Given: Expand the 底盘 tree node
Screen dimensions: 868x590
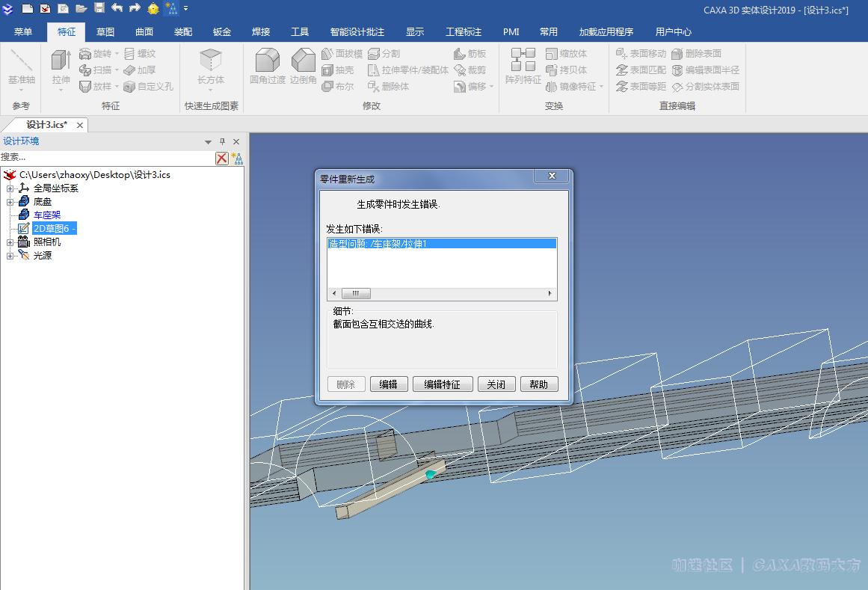Looking at the screenshot, I should point(10,202).
